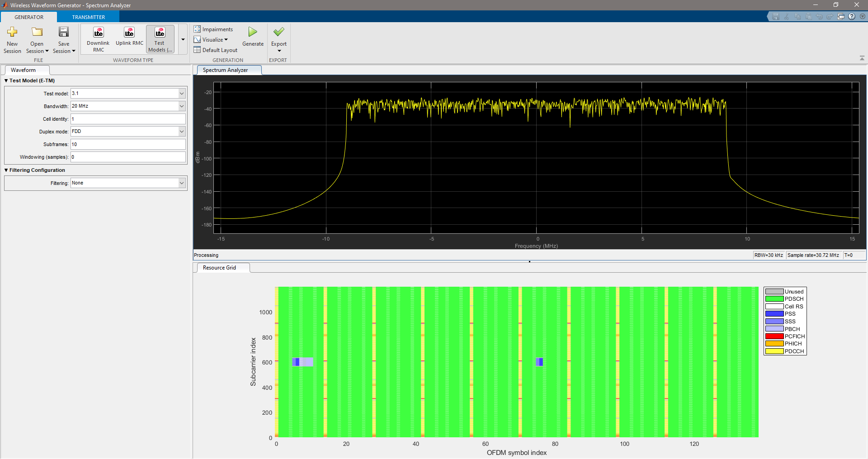
Task: Click into the Cell identity field
Action: pos(128,119)
